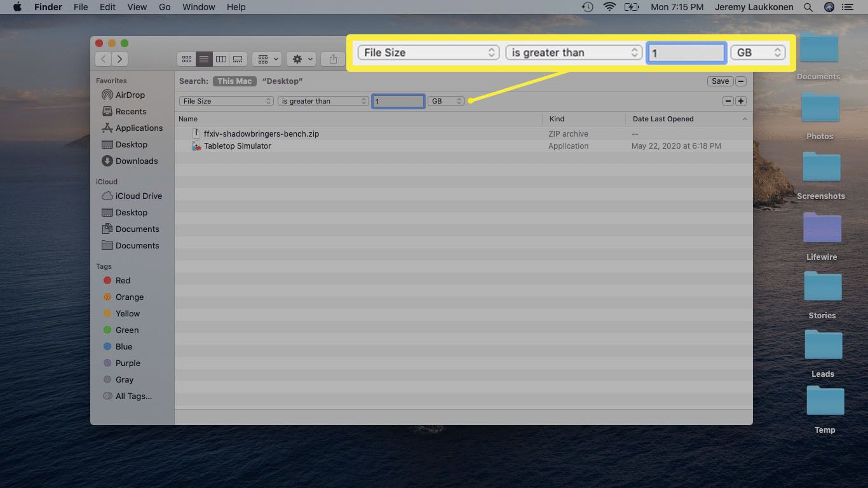Click the Forward navigation arrow
The image size is (868, 488).
(119, 59)
